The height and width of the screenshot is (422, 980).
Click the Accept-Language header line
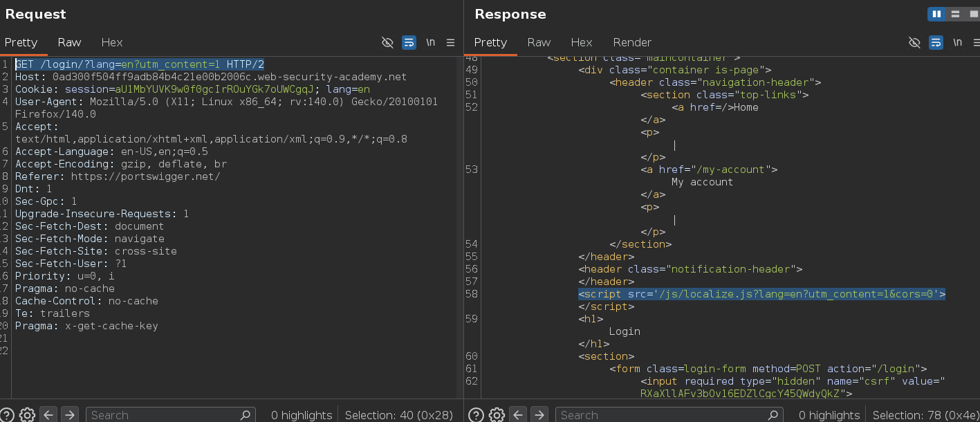tap(111, 152)
